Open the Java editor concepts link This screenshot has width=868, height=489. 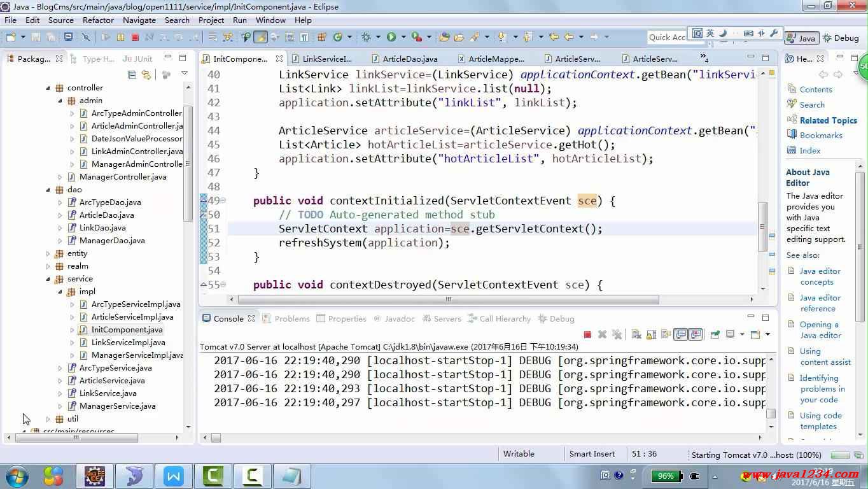(x=820, y=276)
